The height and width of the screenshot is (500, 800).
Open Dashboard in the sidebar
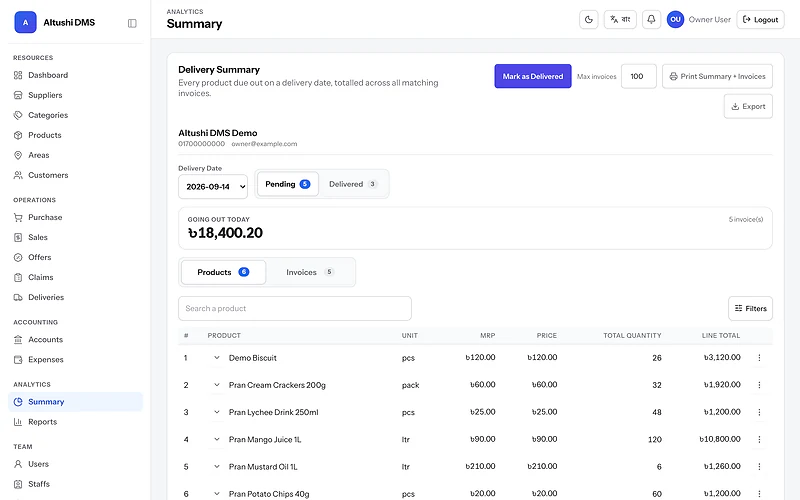[76, 75]
